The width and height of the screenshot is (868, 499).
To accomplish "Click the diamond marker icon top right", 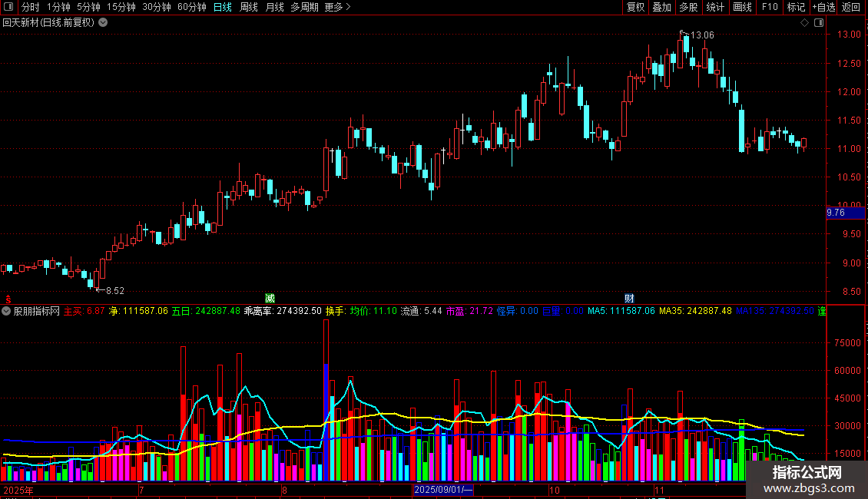I will (804, 23).
